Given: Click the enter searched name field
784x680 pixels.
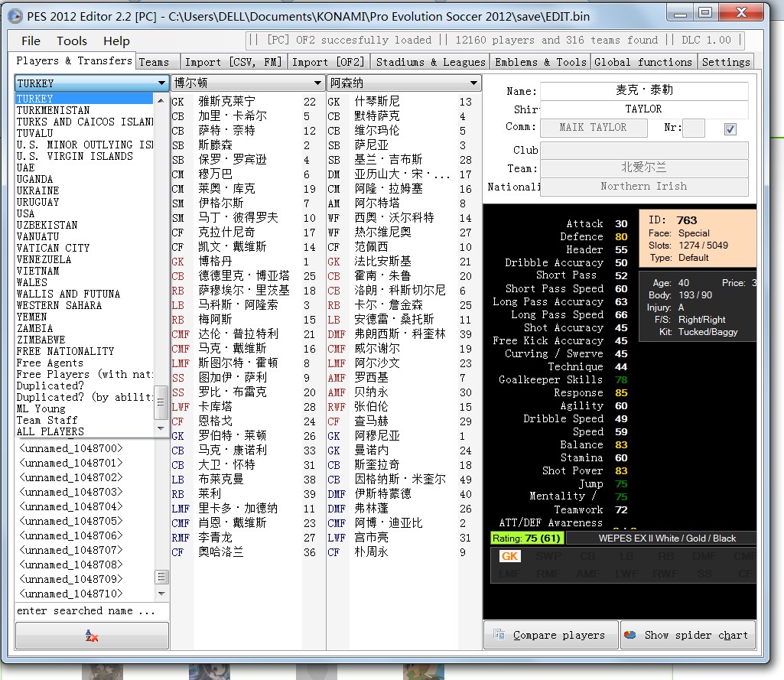Looking at the screenshot, I should tap(92, 611).
